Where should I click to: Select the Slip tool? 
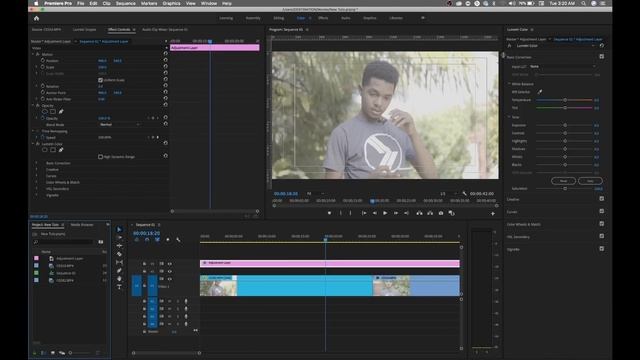119,262
